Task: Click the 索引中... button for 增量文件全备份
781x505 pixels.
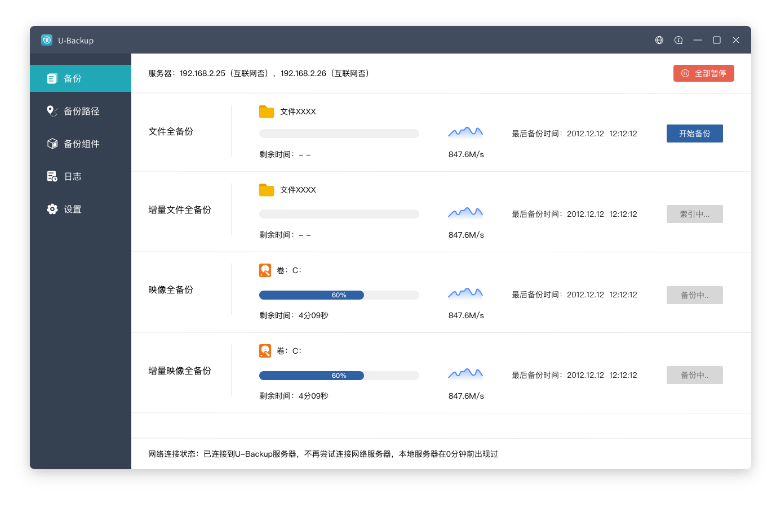Action: (x=694, y=214)
